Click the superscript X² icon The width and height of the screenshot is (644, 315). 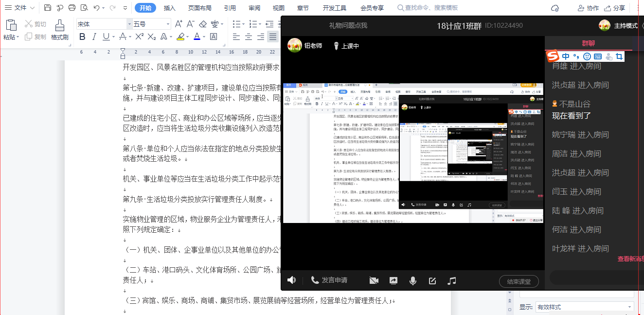click(x=139, y=37)
